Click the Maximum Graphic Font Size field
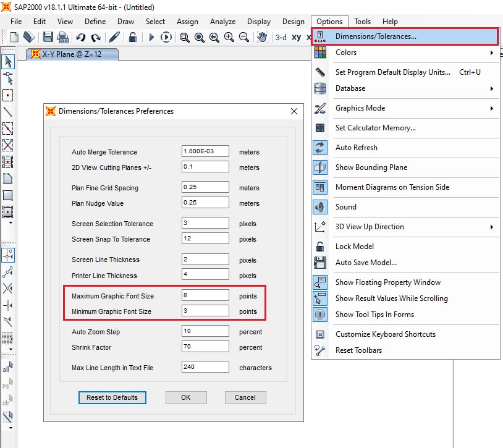The width and height of the screenshot is (503, 448). click(205, 295)
